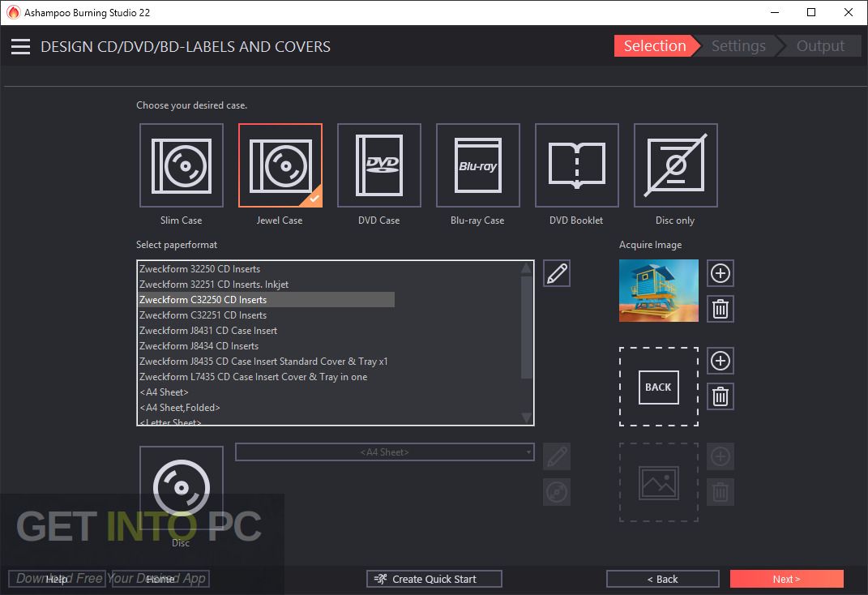The image size is (868, 595).
Task: Delete the back cover image
Action: tap(720, 396)
